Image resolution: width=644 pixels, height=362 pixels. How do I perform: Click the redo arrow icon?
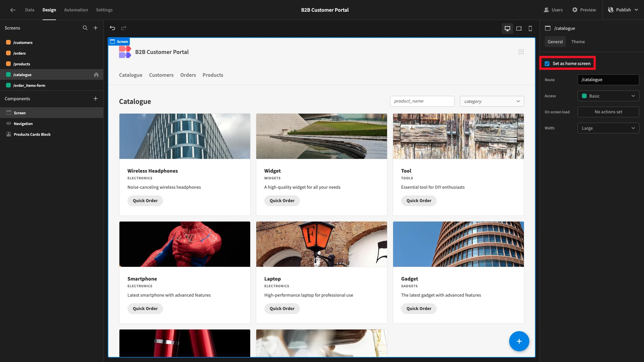[x=124, y=28]
